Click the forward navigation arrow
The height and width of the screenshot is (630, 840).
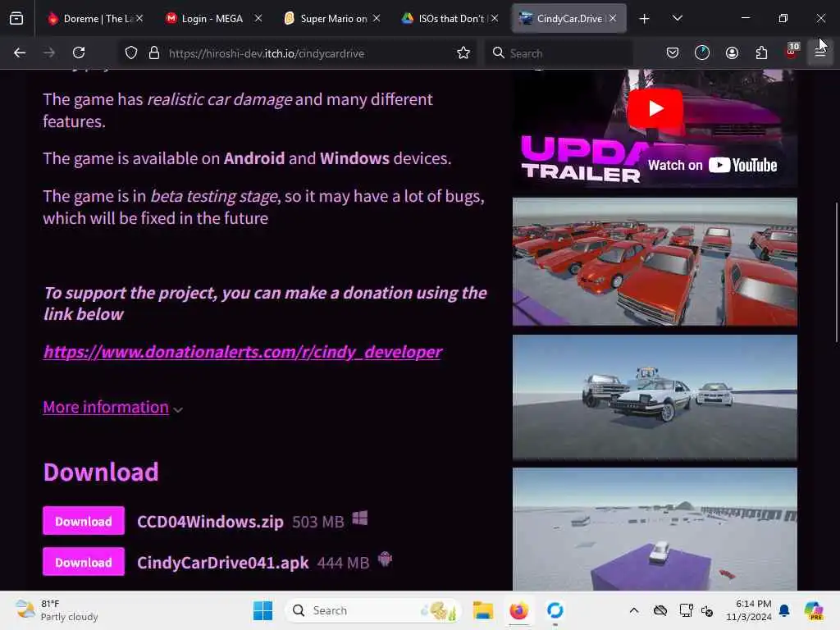(x=48, y=52)
